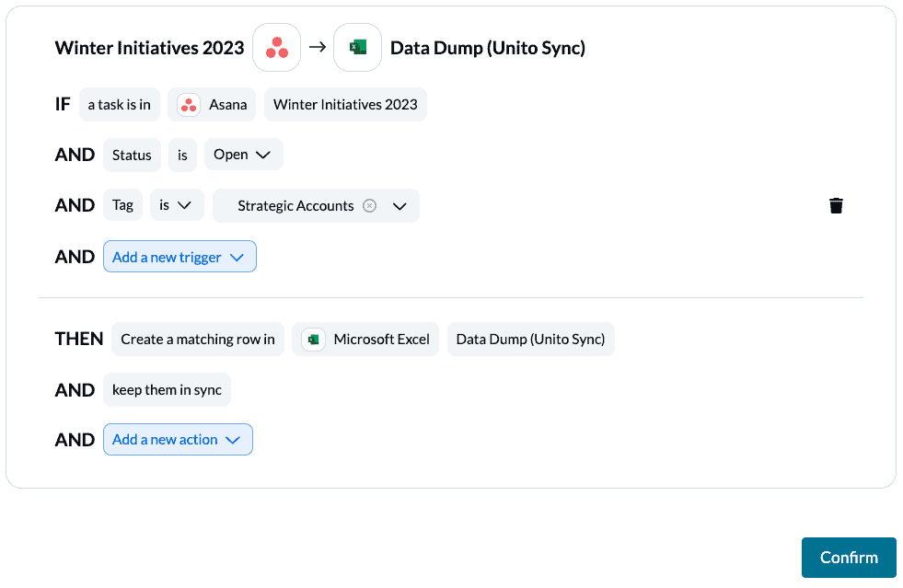Image resolution: width=903 pixels, height=588 pixels.
Task: Click the Tag field chip
Action: [x=122, y=205]
